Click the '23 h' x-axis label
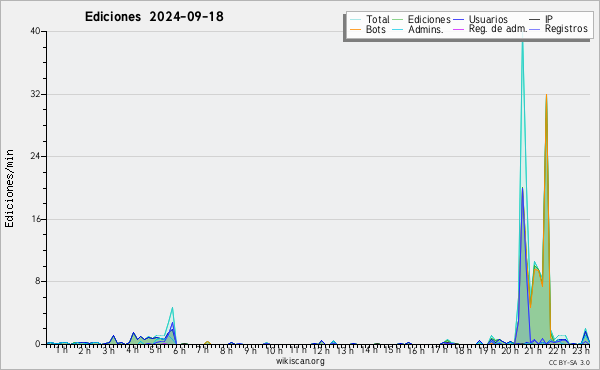The width and height of the screenshot is (600, 370). coord(580,350)
